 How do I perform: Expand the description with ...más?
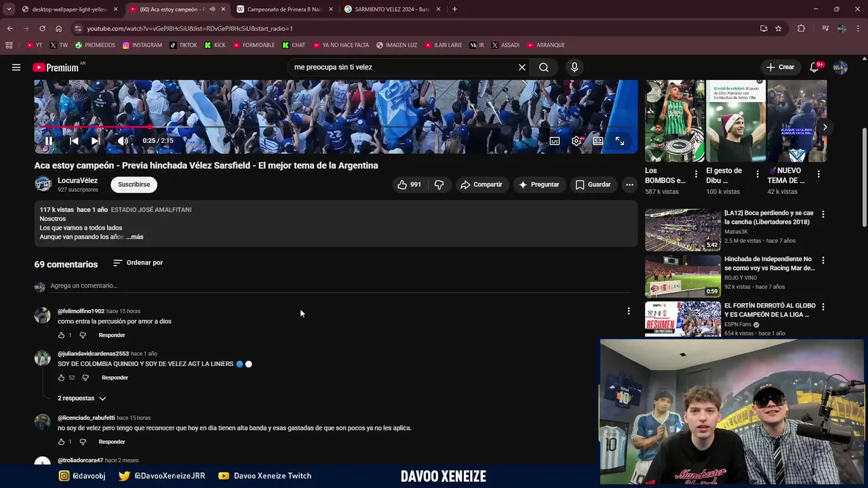coord(134,237)
